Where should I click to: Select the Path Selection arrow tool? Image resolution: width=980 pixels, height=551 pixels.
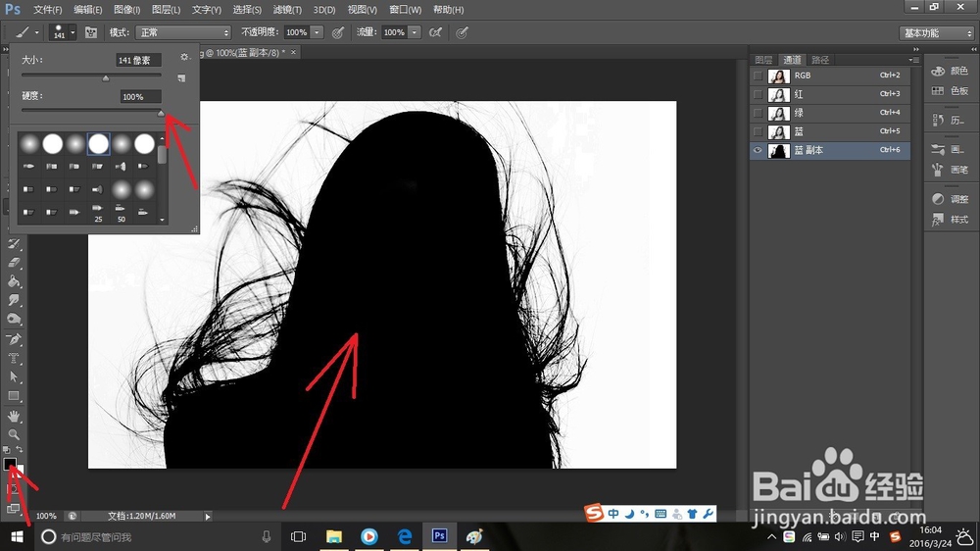tap(14, 377)
